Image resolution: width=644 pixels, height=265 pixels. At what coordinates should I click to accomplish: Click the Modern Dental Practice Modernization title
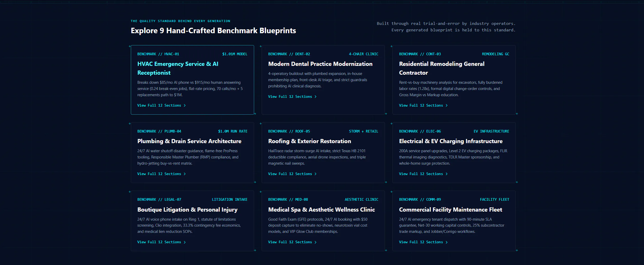point(320,64)
